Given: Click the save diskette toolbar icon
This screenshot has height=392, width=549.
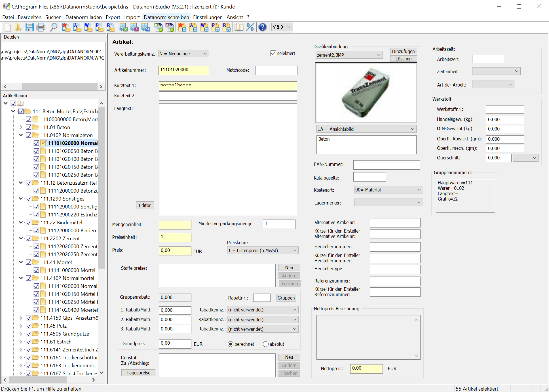Looking at the screenshot, I should click(29, 27).
